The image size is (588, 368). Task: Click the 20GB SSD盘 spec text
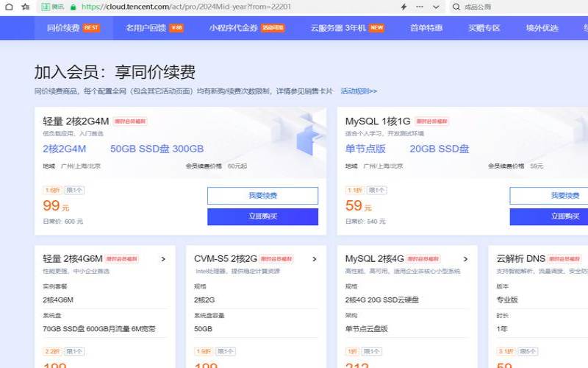click(x=439, y=149)
